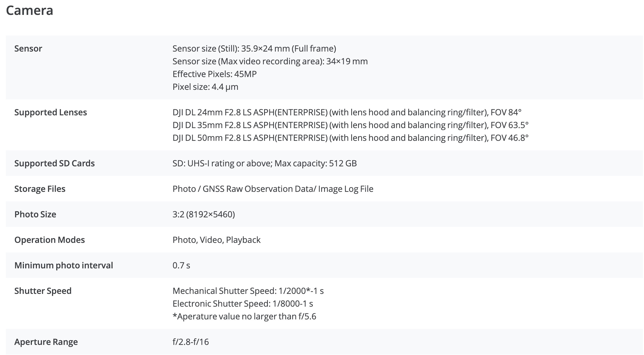Image resolution: width=644 pixels, height=355 pixels.
Task: Click the Pixel size 4.4 μm line
Action: (205, 87)
